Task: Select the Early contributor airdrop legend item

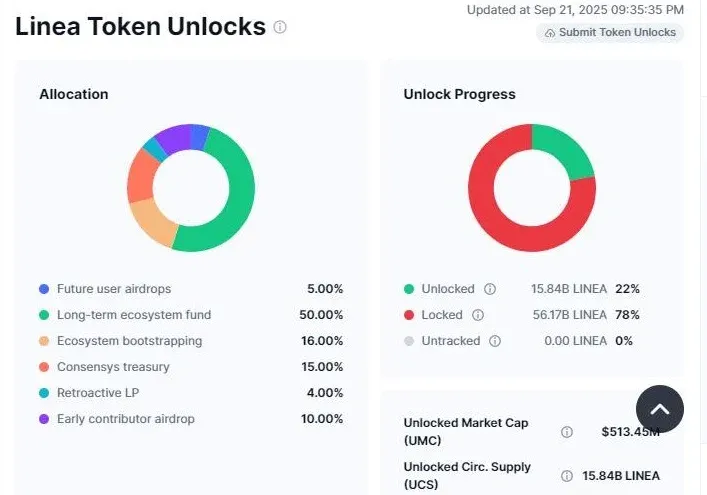Action: (x=117, y=419)
